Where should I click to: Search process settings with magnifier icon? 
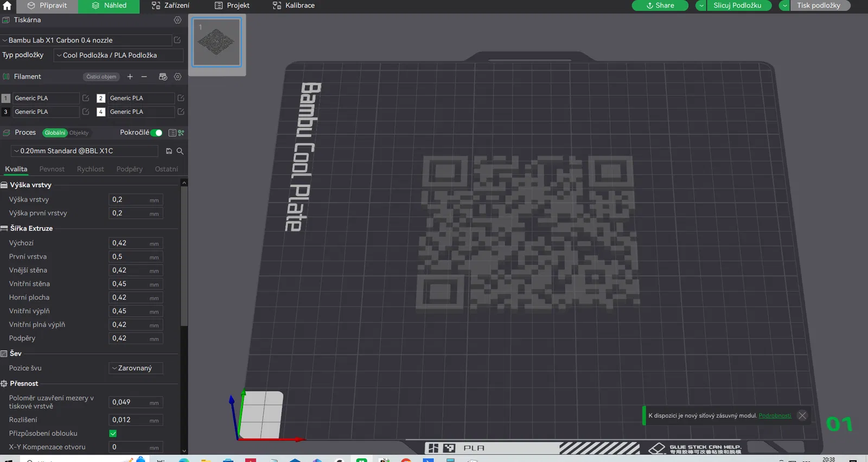180,151
